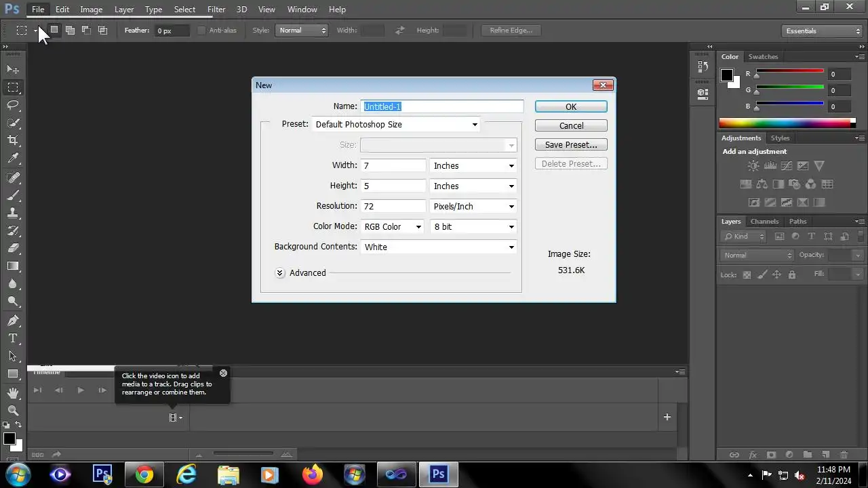Select the Spot Healing Brush tool

click(13, 178)
